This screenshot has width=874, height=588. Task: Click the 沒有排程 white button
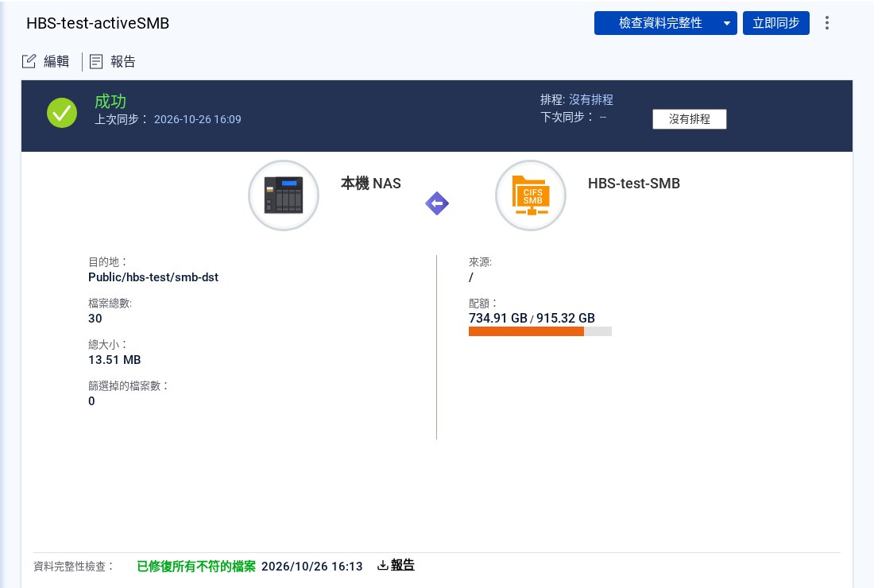click(690, 119)
